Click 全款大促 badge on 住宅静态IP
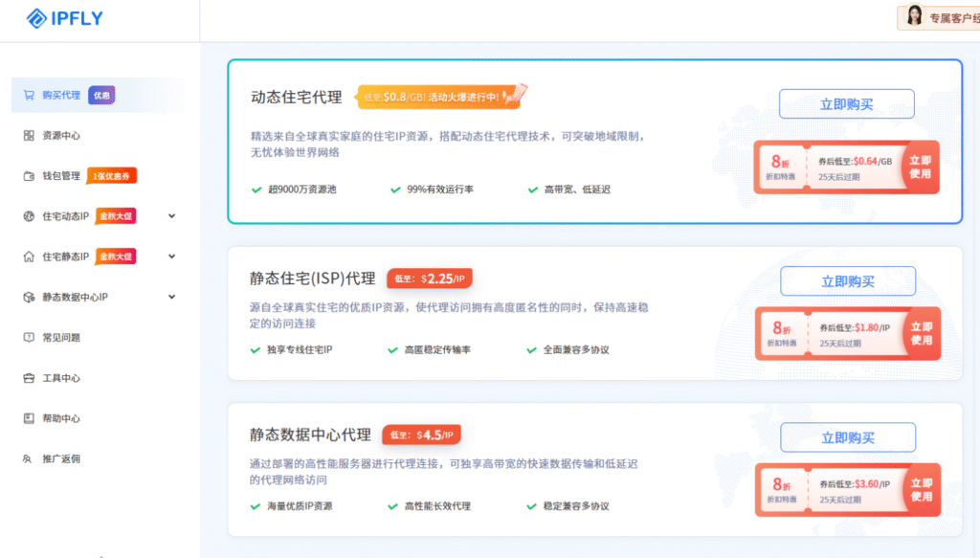 (x=116, y=257)
